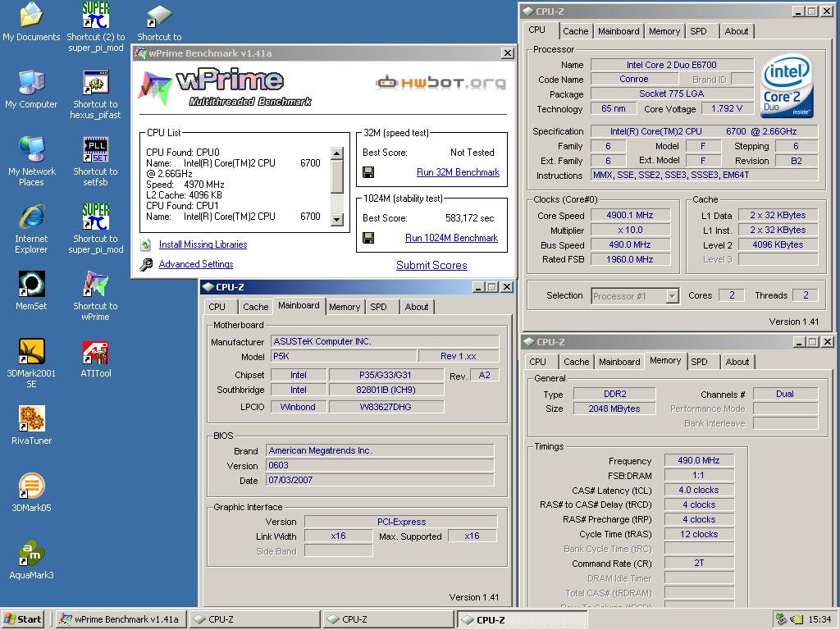Open Shortcut (2) to super_pi_mod icon

[95, 27]
